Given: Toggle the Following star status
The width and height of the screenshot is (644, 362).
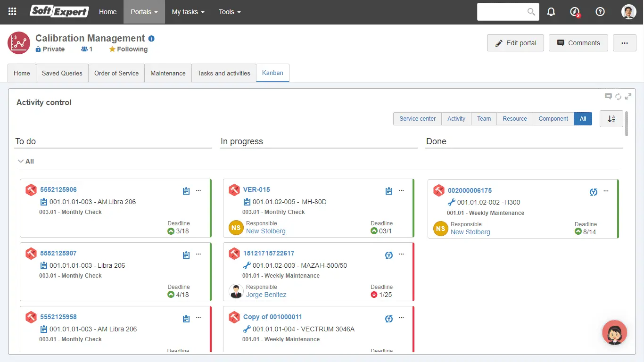Looking at the screenshot, I should click(x=128, y=49).
